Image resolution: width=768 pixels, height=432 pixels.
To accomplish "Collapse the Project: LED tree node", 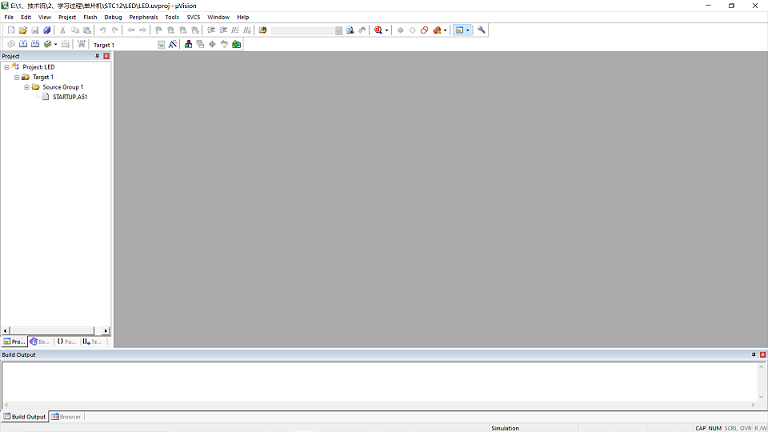I will point(6,67).
